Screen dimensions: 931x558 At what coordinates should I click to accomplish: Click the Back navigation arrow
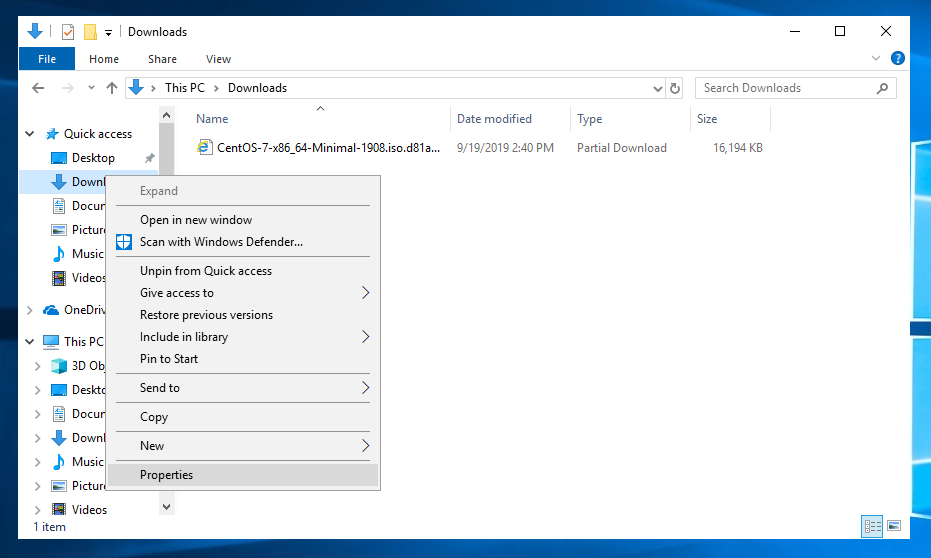(x=38, y=88)
